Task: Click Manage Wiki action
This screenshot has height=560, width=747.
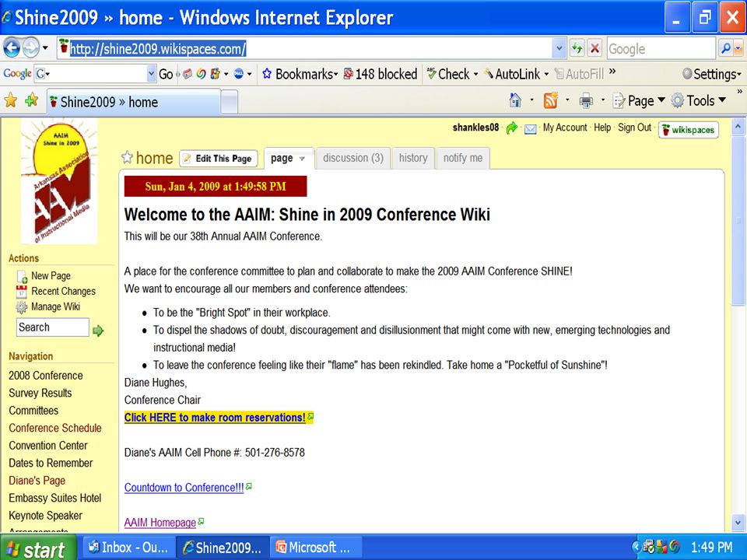Action: 55,306
